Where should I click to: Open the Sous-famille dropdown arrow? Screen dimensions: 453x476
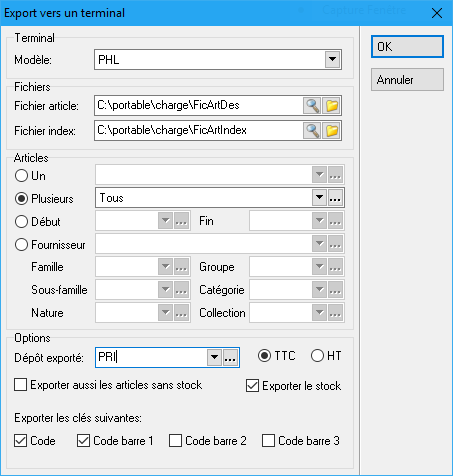tap(165, 290)
